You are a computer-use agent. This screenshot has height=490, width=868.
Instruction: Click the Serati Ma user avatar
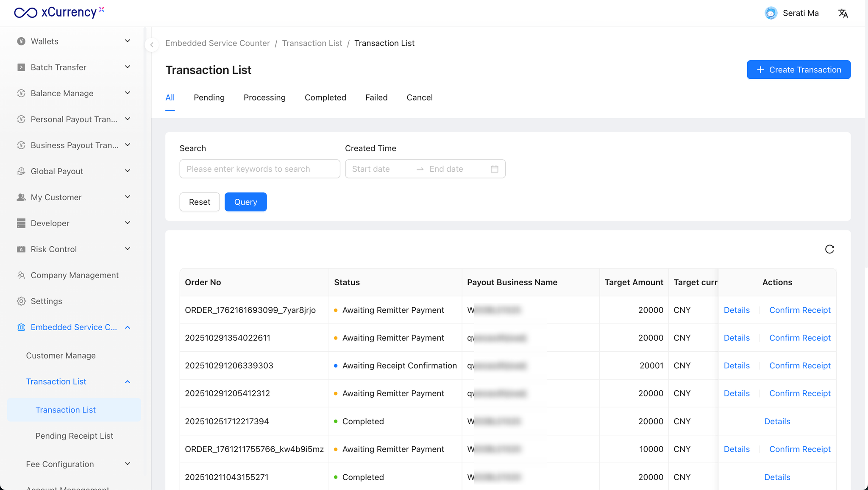click(771, 13)
